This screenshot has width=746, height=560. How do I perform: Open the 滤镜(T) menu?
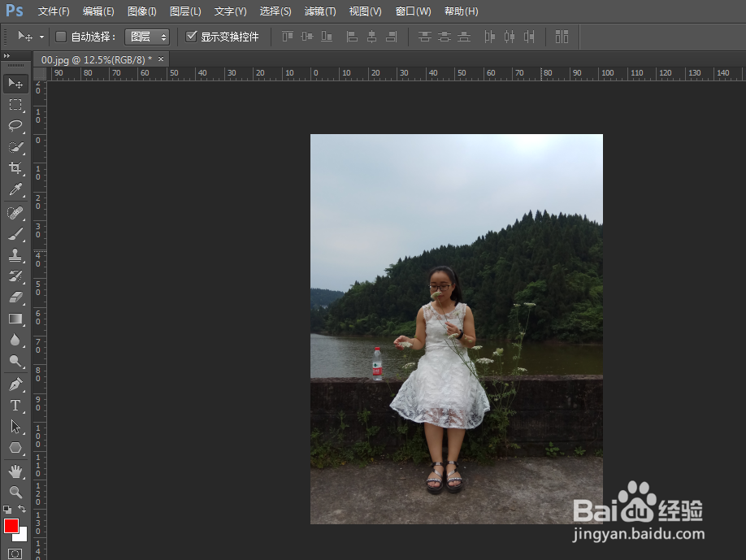coord(320,11)
